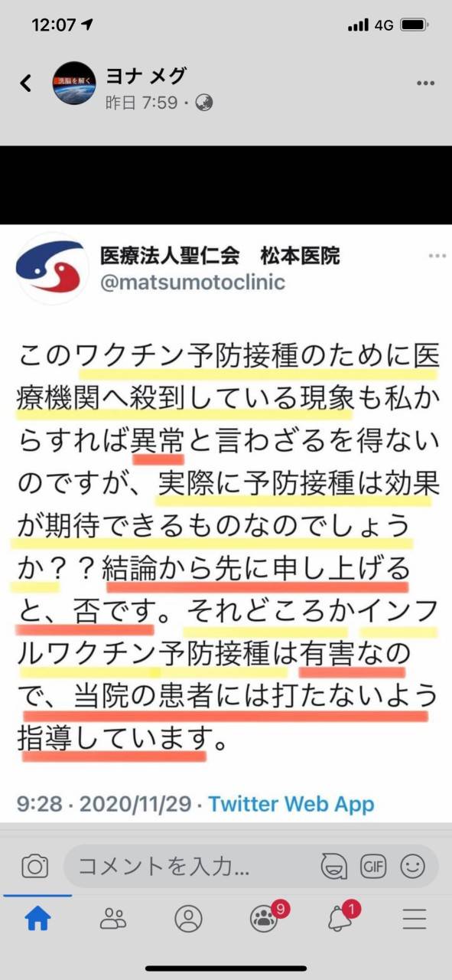452x980 pixels.
Task: Tap the @matsumotoclinic handle
Action: click(193, 282)
